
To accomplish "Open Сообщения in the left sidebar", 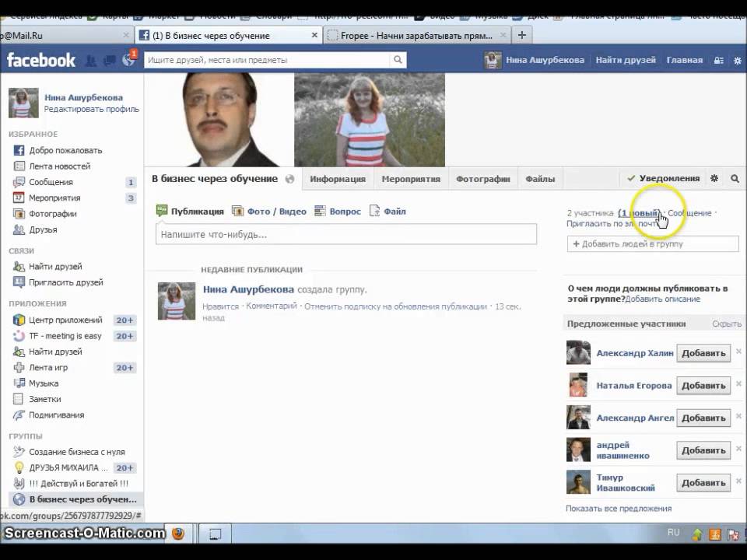I will [x=51, y=182].
